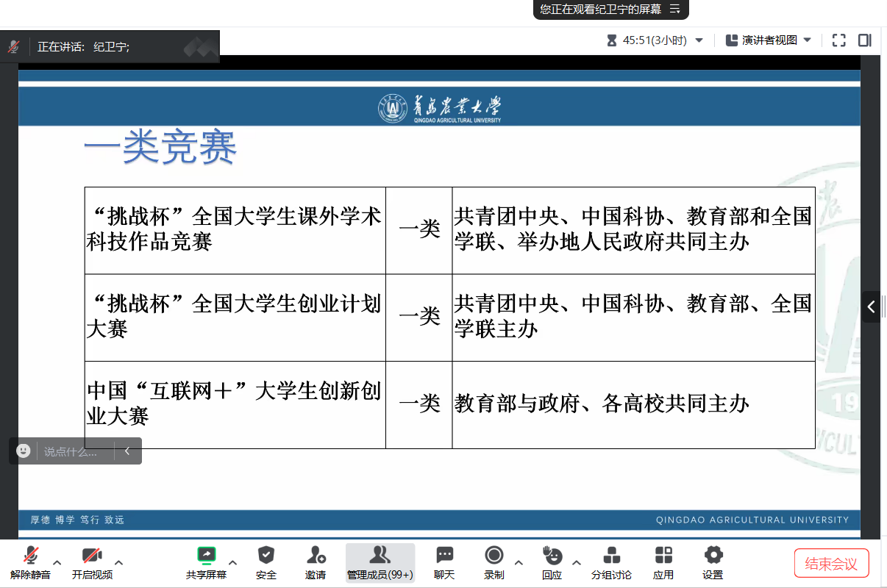The height and width of the screenshot is (588, 887).
Task: Start recording with 录制 button
Action: pos(494,562)
